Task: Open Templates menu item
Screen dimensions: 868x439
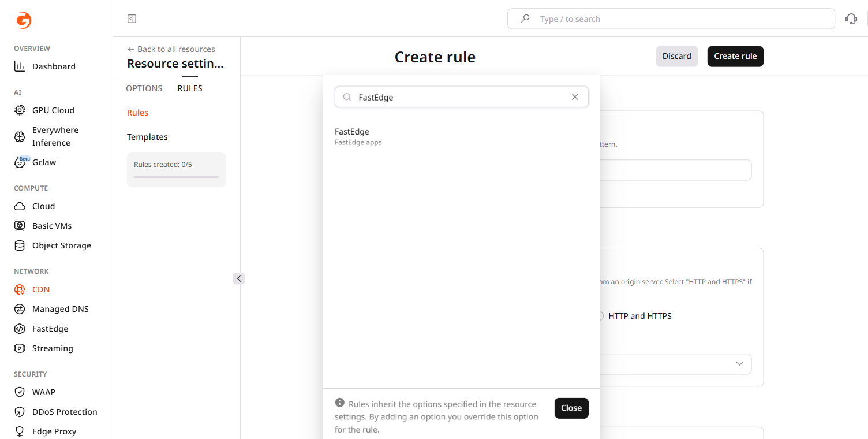Action: point(147,137)
